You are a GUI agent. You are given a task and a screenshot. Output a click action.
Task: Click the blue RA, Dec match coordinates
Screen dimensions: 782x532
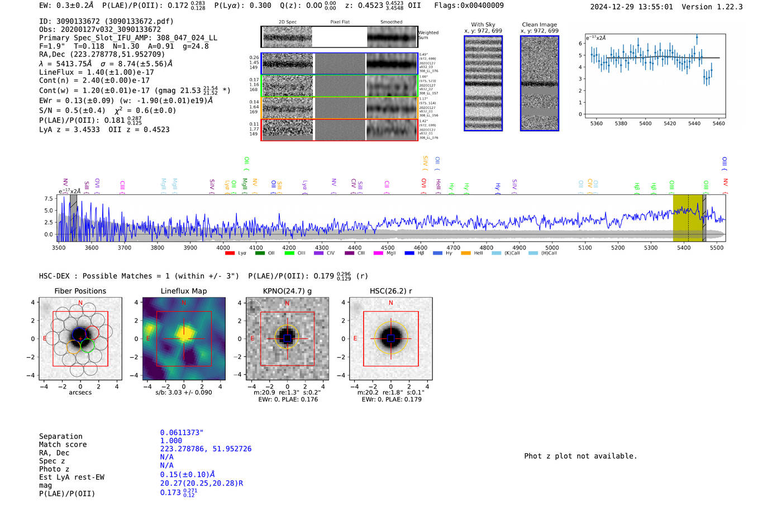206,449
